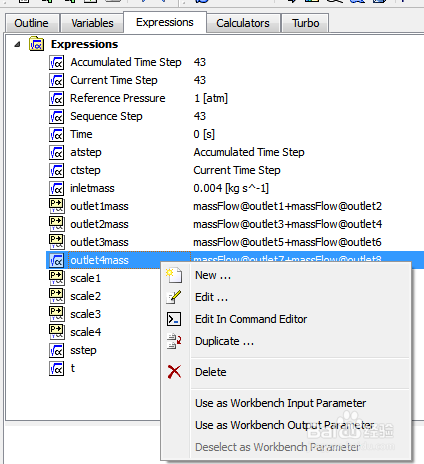Viewport: 424px width, 464px height.
Task: Click the scale1 parameter icon
Action: (x=56, y=278)
